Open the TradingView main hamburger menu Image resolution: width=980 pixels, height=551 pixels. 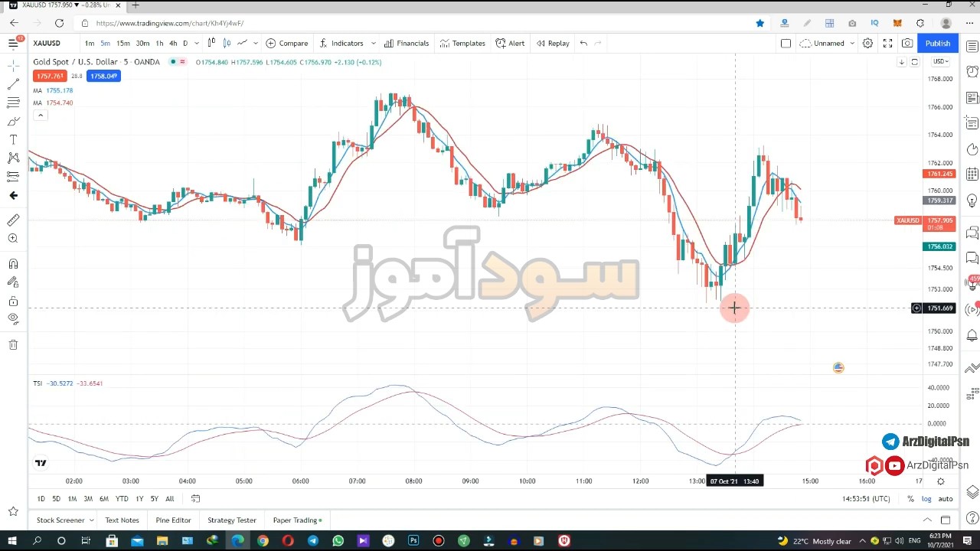(x=13, y=43)
